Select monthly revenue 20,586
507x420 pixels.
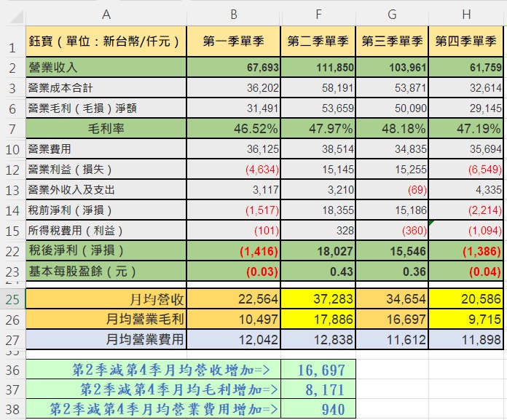click(x=466, y=299)
